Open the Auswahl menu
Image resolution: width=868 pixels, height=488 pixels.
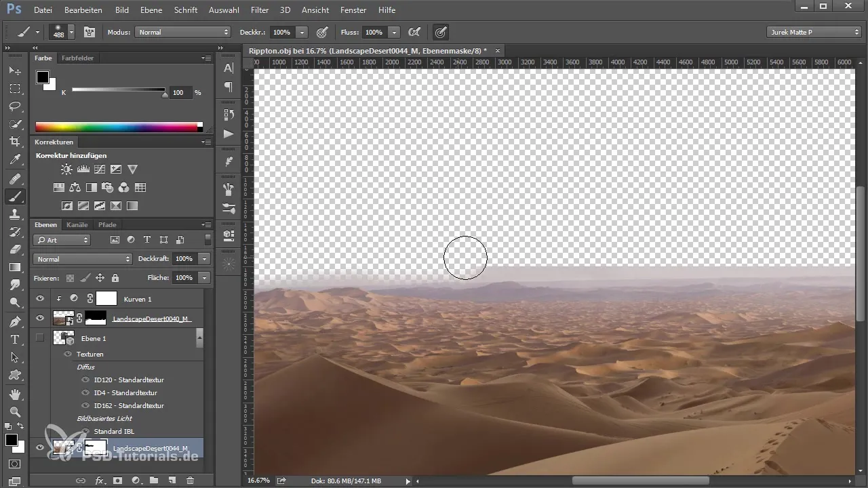[x=225, y=10]
